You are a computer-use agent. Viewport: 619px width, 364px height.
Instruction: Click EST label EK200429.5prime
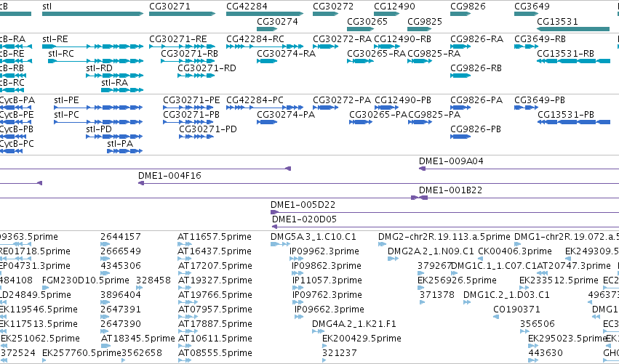coord(362,339)
